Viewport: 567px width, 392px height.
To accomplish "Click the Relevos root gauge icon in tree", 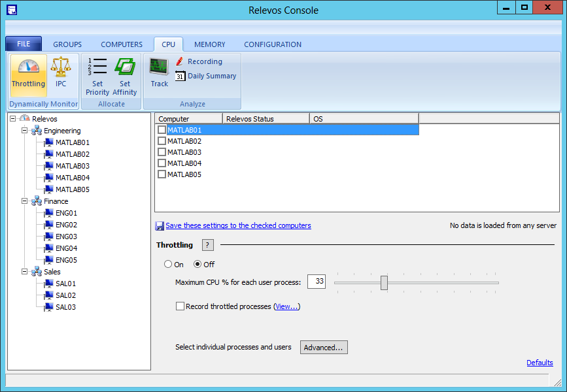I will click(25, 118).
